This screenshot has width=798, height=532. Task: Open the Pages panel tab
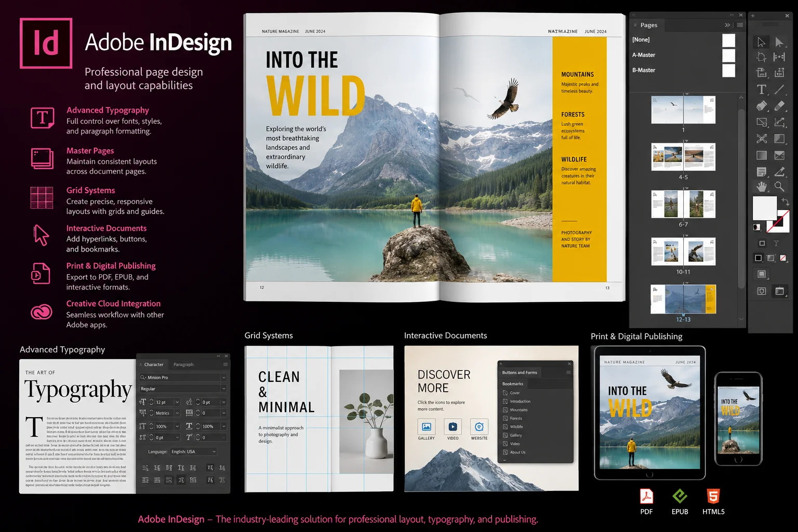(648, 25)
